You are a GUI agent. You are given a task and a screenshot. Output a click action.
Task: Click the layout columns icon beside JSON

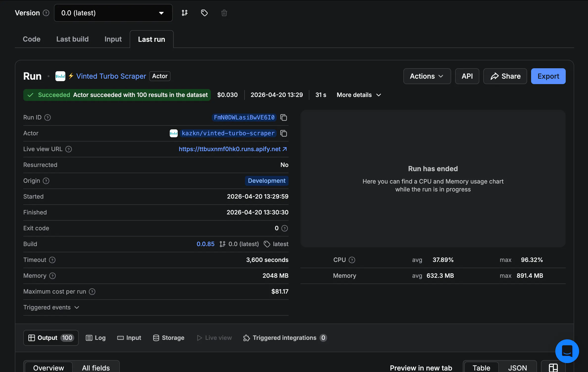coord(553,368)
